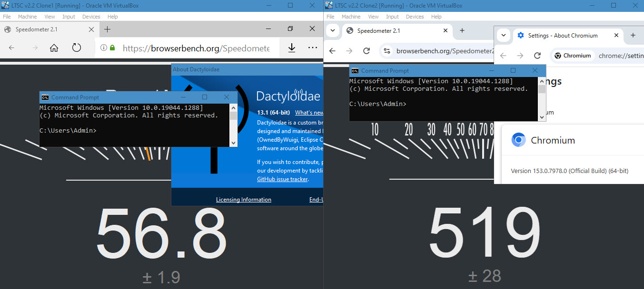Open Help menu in Clone1 VirtualBox window
Viewport: 644px width, 289px height.
coord(112,17)
